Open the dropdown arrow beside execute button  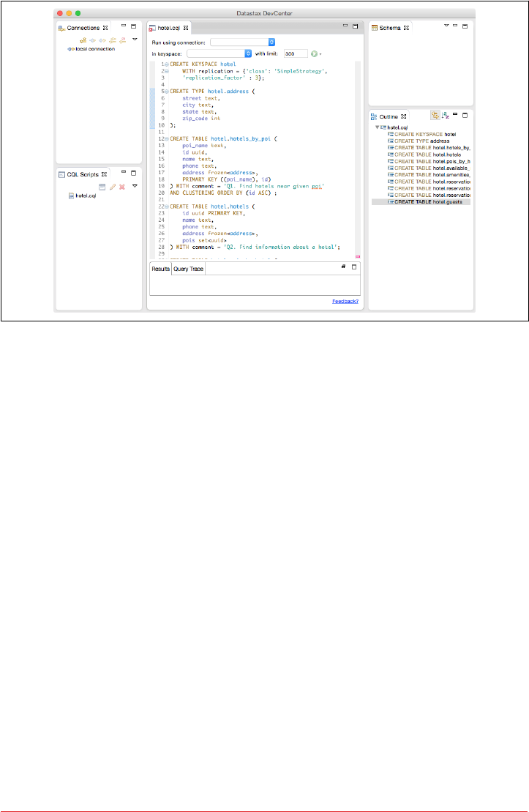[x=321, y=54]
